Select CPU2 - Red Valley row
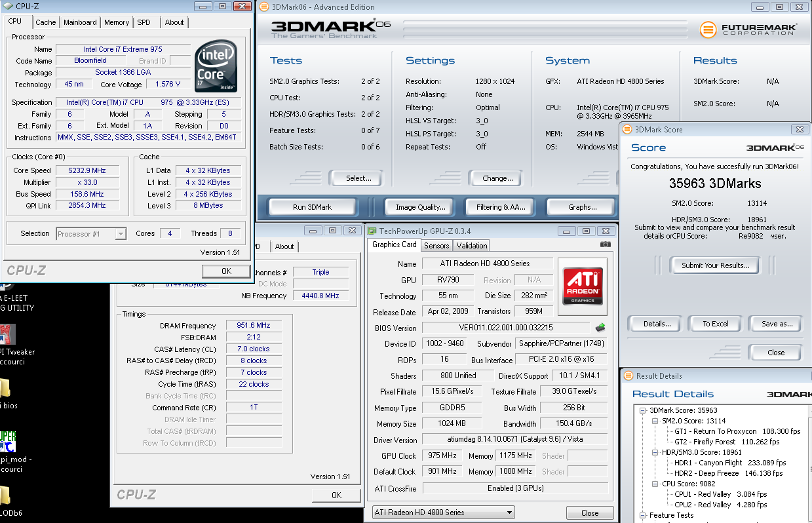 [x=721, y=505]
